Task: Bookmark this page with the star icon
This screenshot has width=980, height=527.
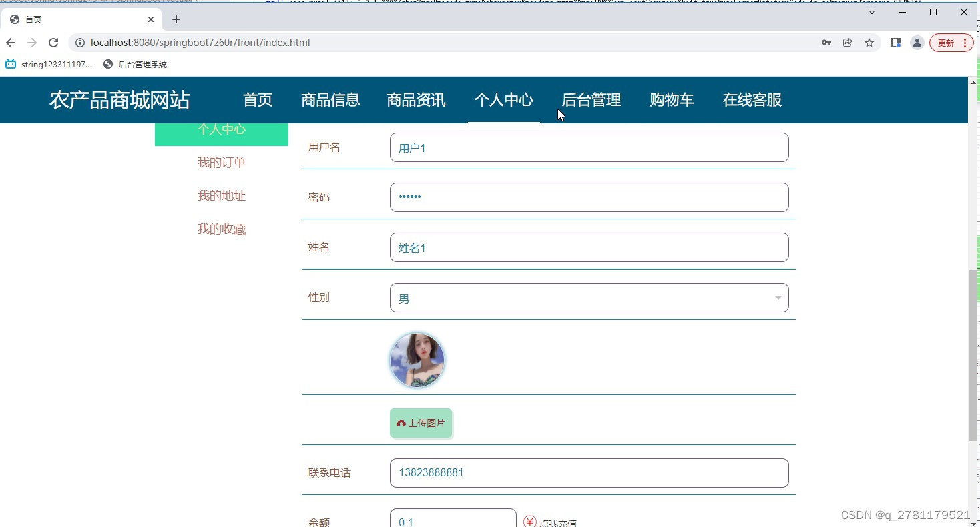Action: pyautogui.click(x=869, y=43)
